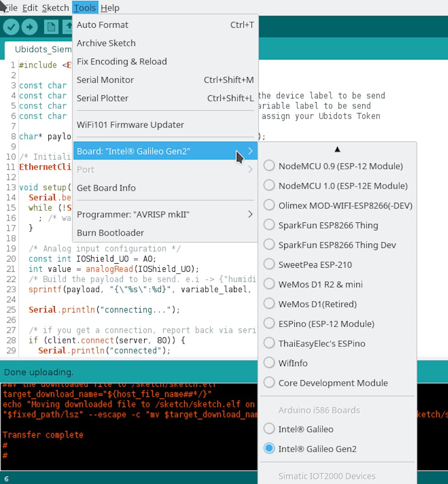Image resolution: width=448 pixels, height=484 pixels.
Task: Choose the Olimex MOD-WIFI-ESP8266(-DEV) board
Action: 337,206
